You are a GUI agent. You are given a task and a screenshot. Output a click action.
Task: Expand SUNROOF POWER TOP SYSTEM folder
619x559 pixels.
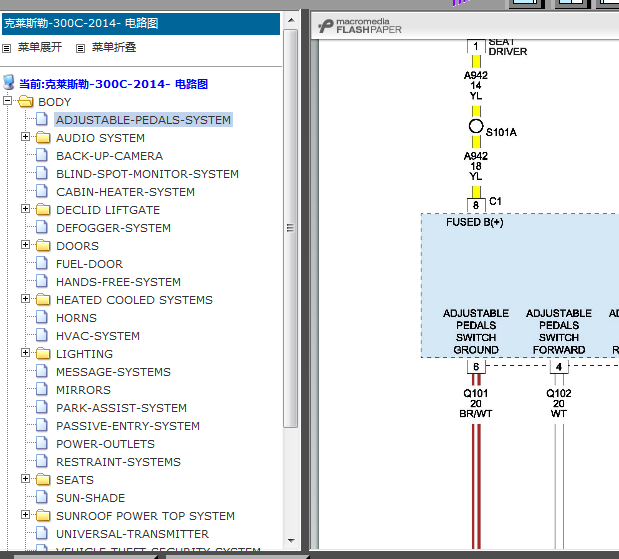pyautogui.click(x=25, y=514)
